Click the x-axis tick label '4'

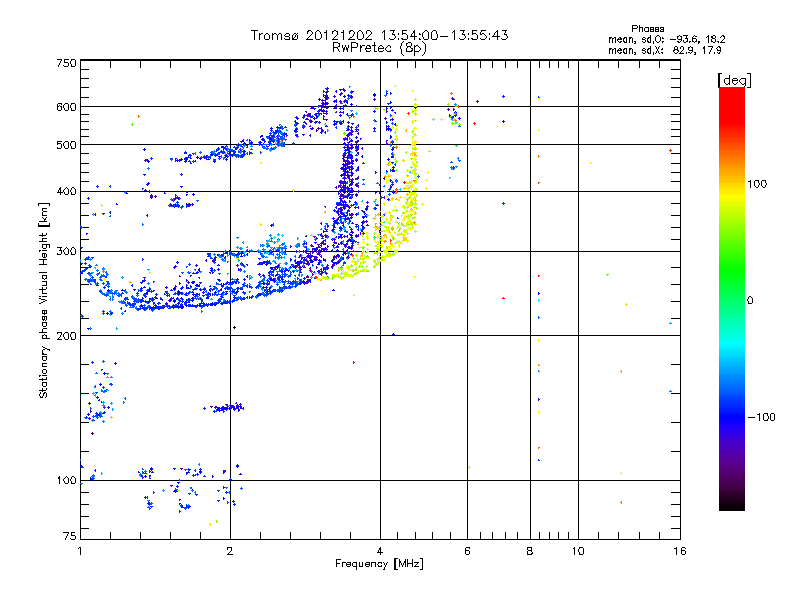(380, 551)
